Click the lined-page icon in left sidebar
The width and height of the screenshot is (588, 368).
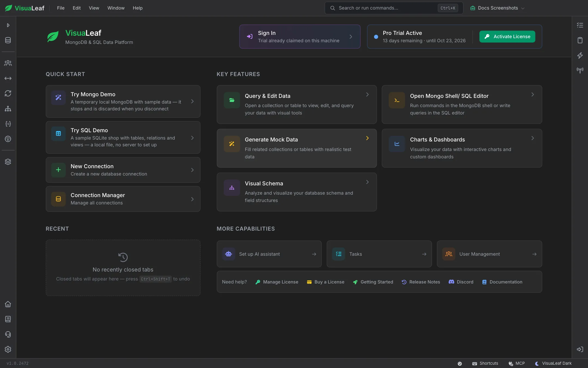coord(8,319)
